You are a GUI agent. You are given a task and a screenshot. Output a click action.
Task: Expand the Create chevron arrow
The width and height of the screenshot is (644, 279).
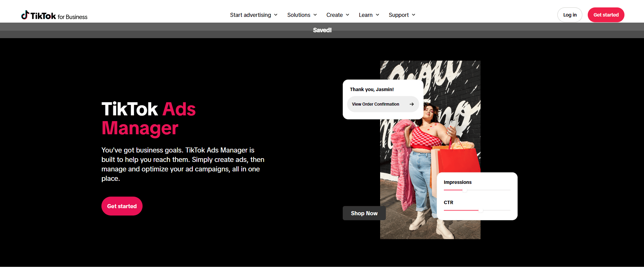pyautogui.click(x=347, y=15)
